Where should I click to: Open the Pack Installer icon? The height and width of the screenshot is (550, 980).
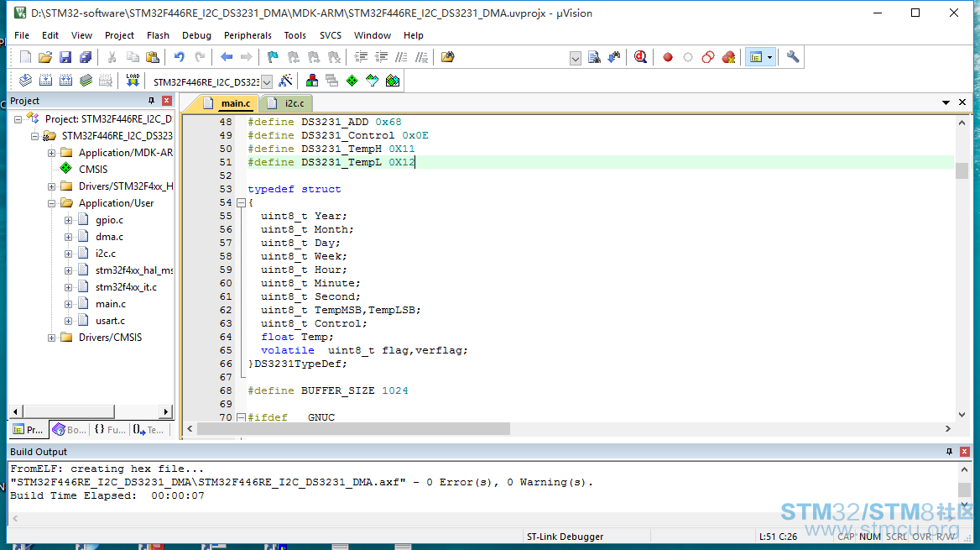(393, 81)
